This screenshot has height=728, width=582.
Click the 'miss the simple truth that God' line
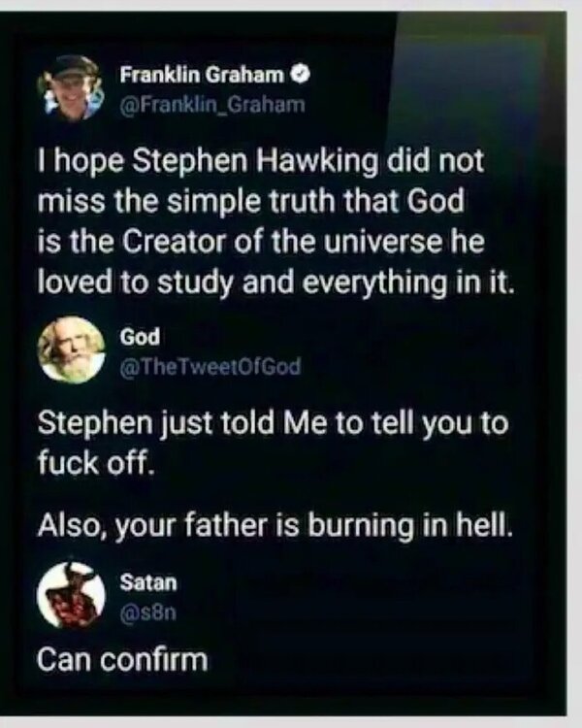(x=250, y=202)
